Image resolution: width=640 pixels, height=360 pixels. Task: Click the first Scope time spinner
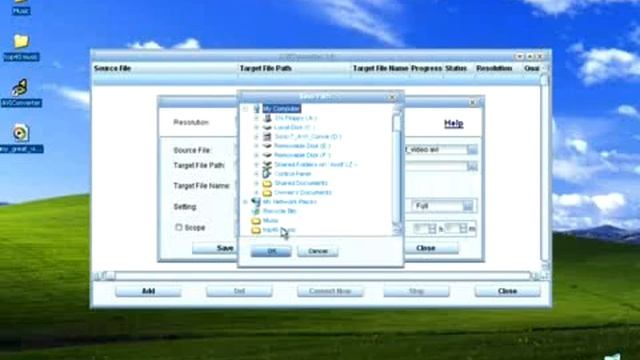pos(432,229)
